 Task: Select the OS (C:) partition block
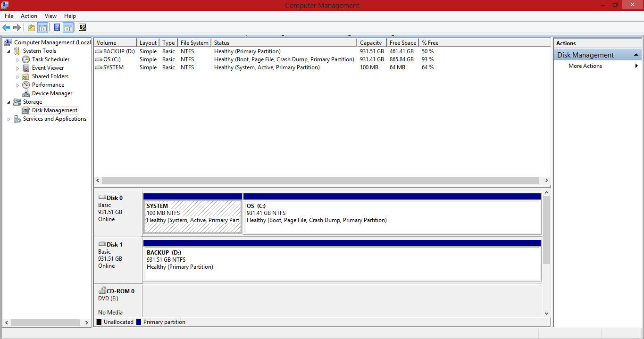[x=392, y=217]
